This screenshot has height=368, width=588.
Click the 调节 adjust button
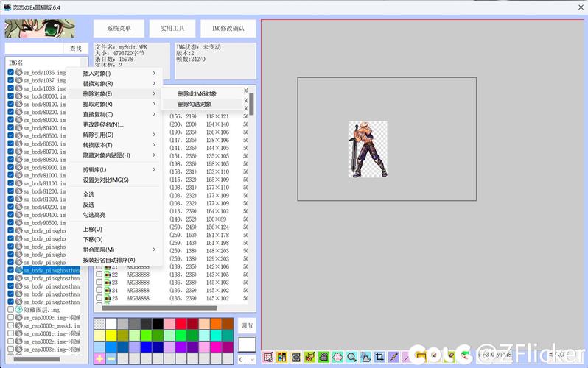(x=247, y=325)
